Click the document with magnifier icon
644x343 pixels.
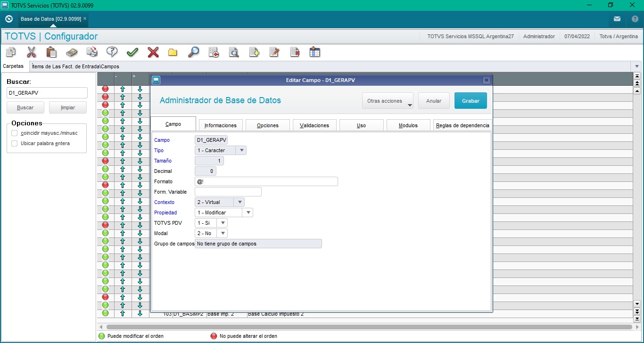coord(234,52)
